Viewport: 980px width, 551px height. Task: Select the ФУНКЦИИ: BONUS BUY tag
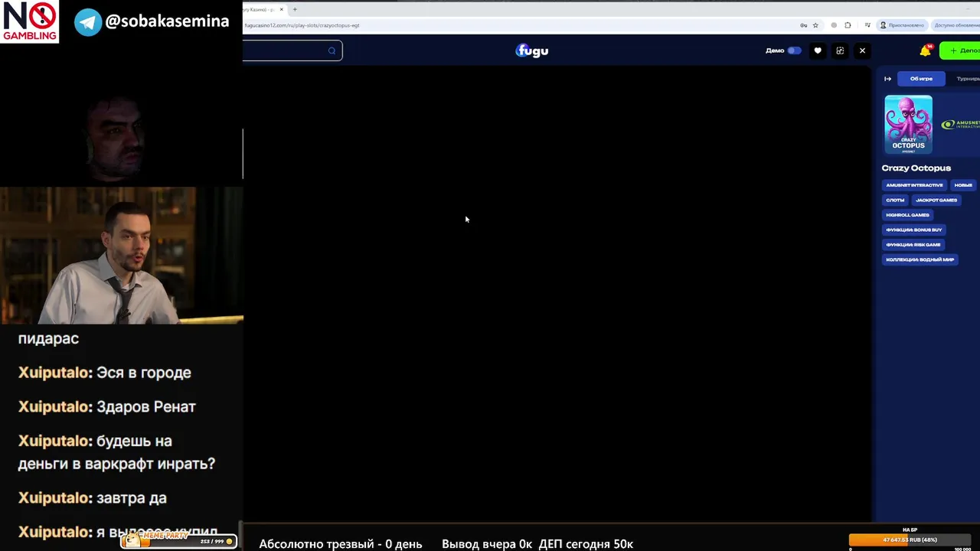(x=914, y=230)
